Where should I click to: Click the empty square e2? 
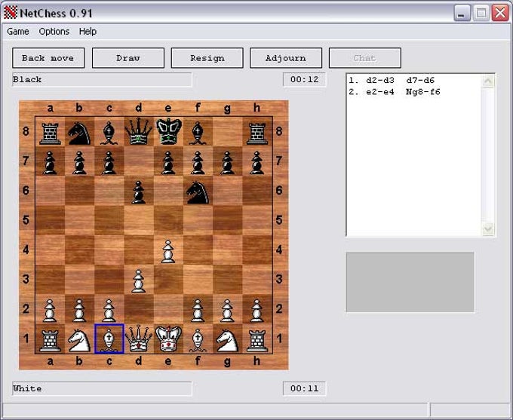coord(168,309)
